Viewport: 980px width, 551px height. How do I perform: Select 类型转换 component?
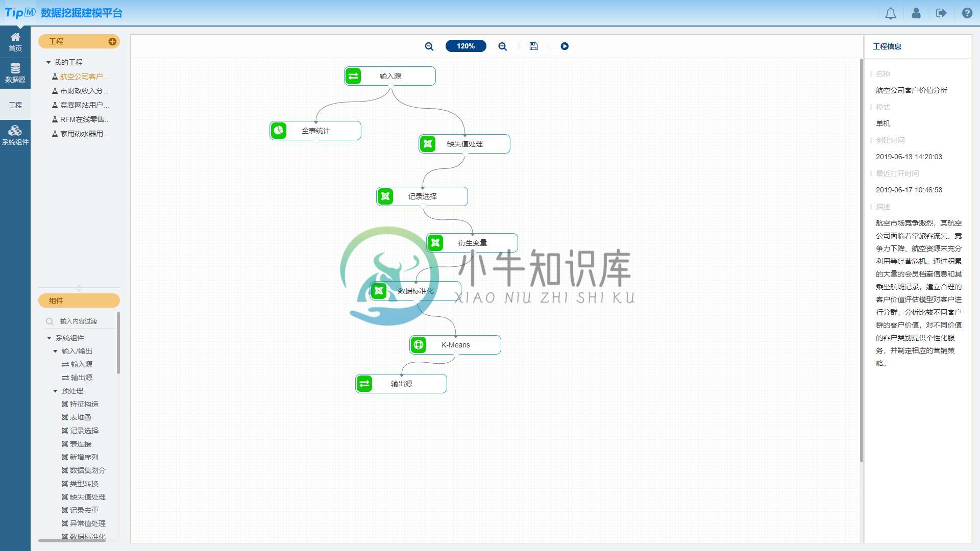[x=80, y=484]
